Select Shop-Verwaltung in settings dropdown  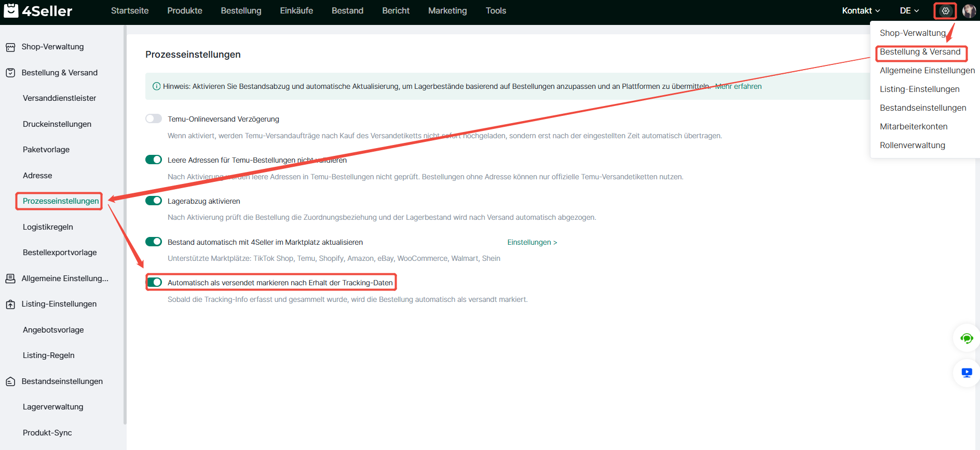(913, 33)
